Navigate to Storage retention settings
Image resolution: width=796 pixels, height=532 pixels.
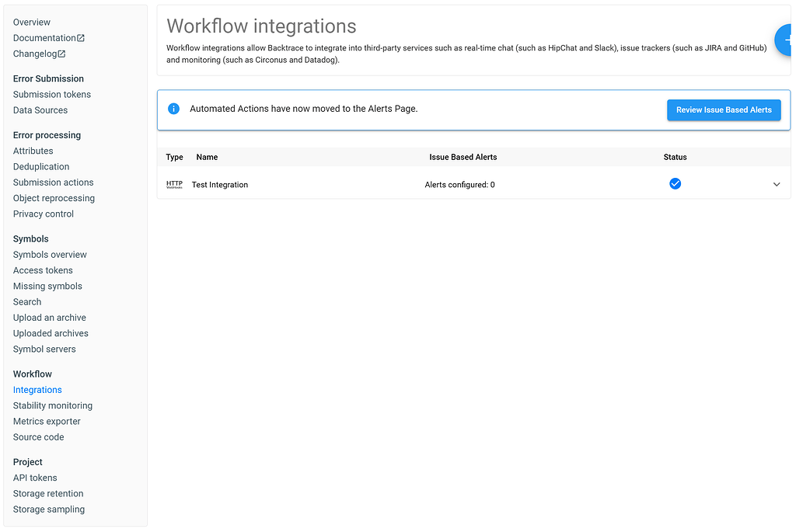(48, 493)
